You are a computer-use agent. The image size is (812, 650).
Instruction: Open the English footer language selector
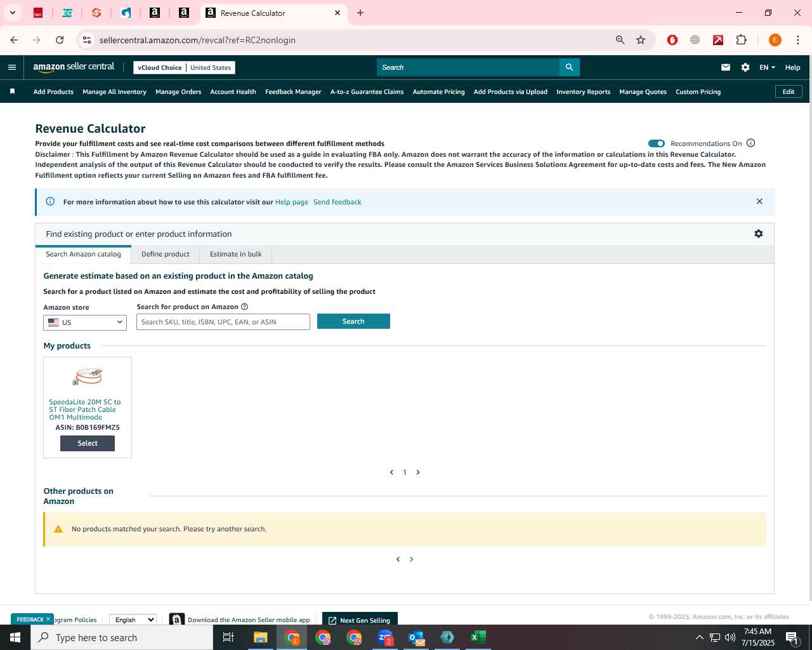point(133,620)
